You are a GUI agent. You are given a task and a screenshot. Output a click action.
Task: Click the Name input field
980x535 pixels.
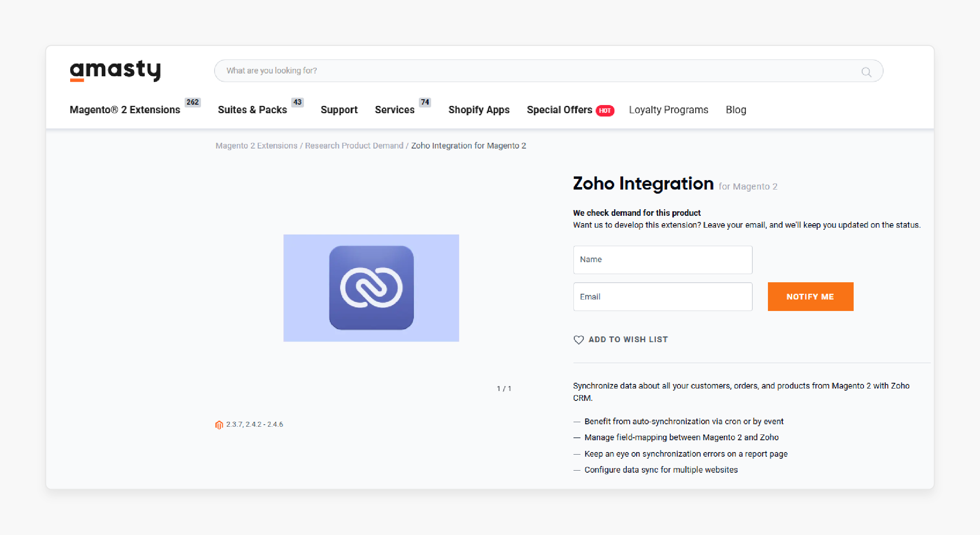[x=662, y=260]
